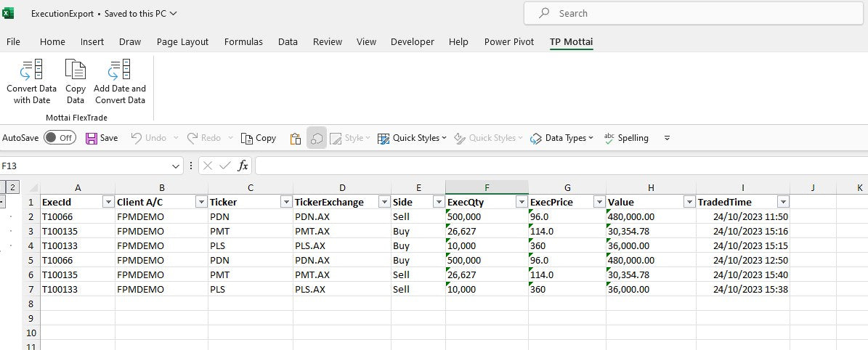This screenshot has width=868, height=350.
Task: Switch to the Formulas tab
Action: point(243,41)
